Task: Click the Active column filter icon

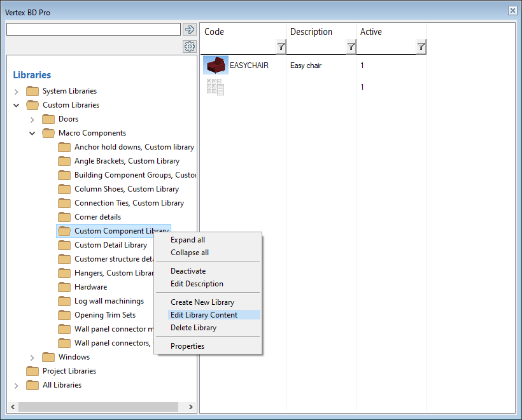Action: click(421, 46)
